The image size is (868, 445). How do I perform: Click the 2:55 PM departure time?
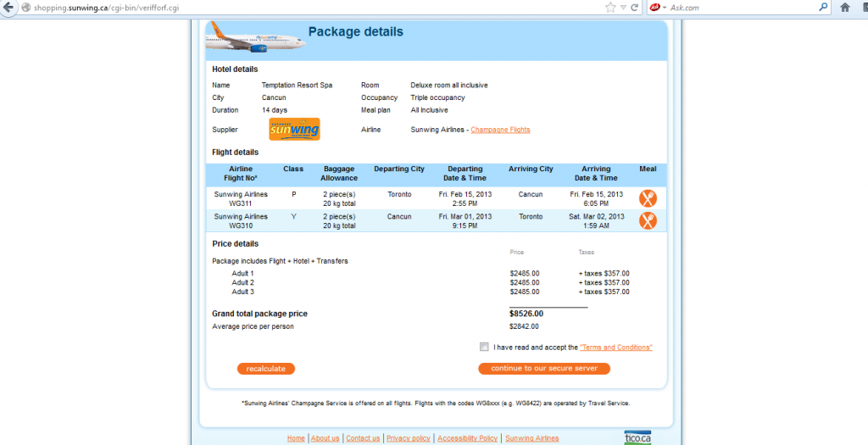click(465, 203)
